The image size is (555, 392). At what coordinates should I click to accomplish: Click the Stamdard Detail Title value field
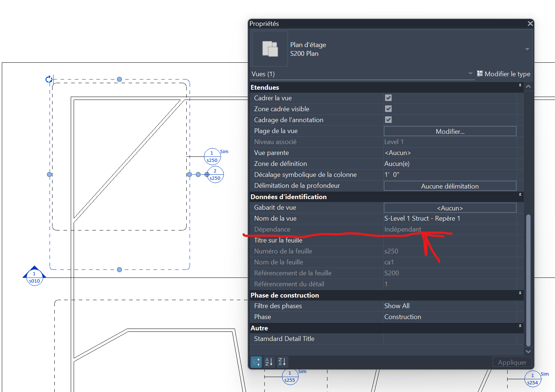pyautogui.click(x=450, y=339)
